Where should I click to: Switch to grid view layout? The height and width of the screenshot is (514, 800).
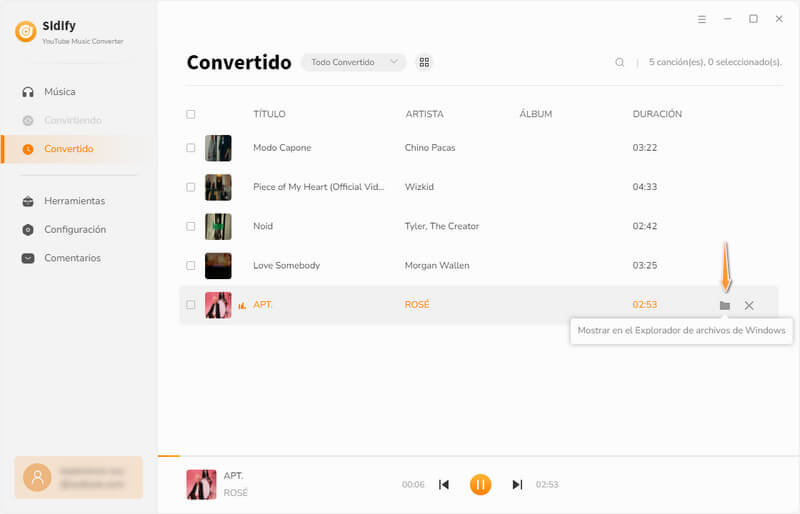click(x=424, y=62)
